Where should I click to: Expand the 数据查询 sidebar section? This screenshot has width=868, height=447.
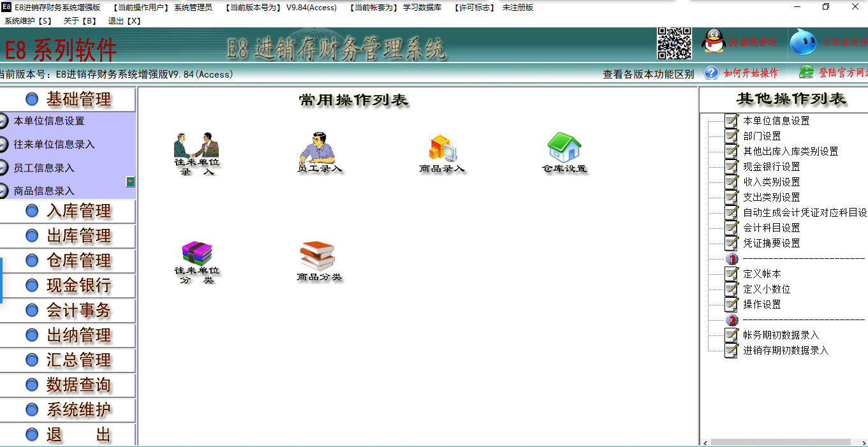[x=68, y=385]
